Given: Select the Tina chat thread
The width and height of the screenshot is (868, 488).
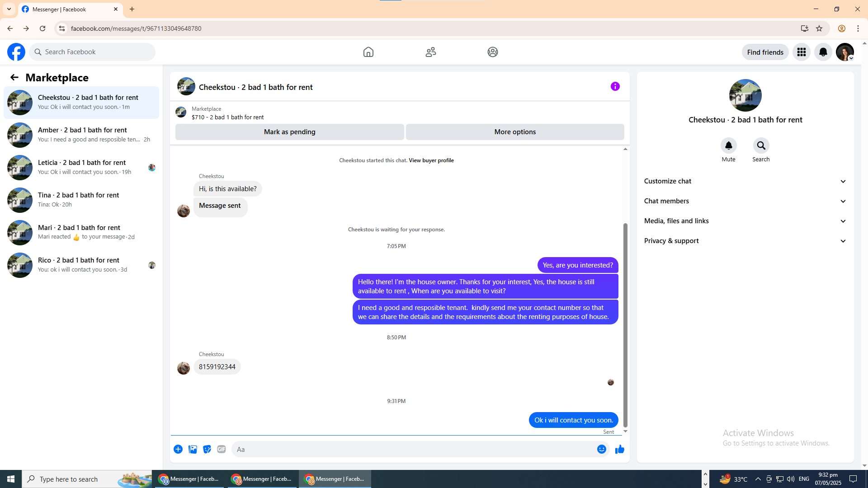Looking at the screenshot, I should click(81, 200).
